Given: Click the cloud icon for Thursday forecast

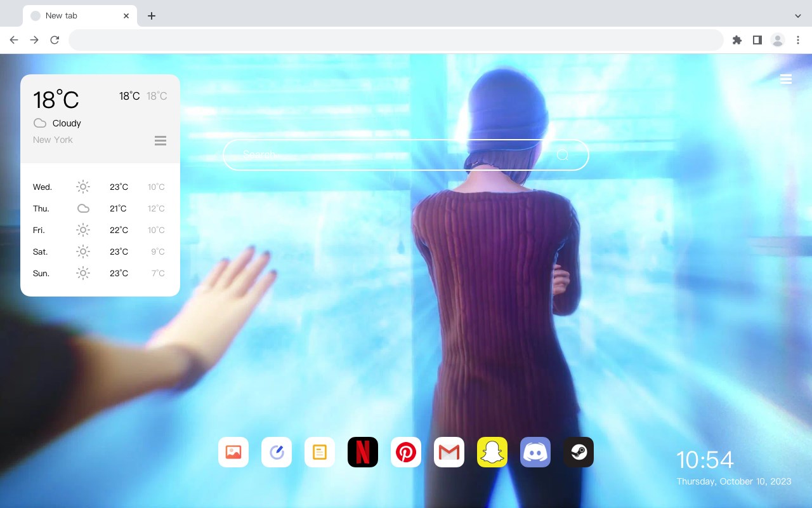Looking at the screenshot, I should point(83,208).
